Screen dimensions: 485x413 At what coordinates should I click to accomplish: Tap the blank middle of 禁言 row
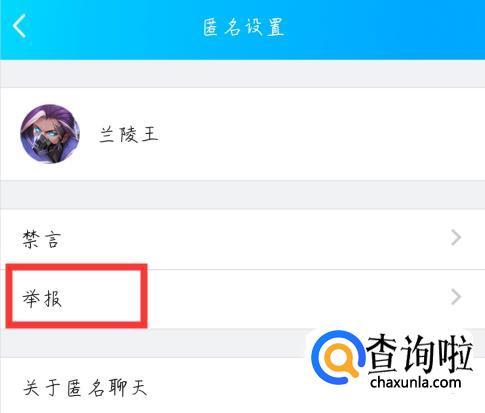(253, 239)
